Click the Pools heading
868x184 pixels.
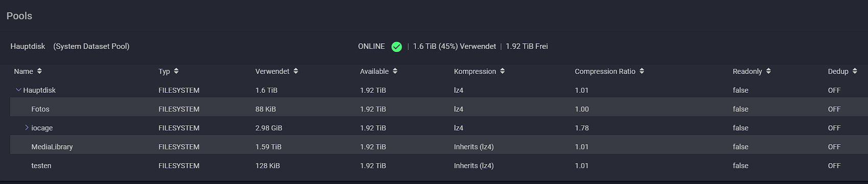tap(19, 16)
